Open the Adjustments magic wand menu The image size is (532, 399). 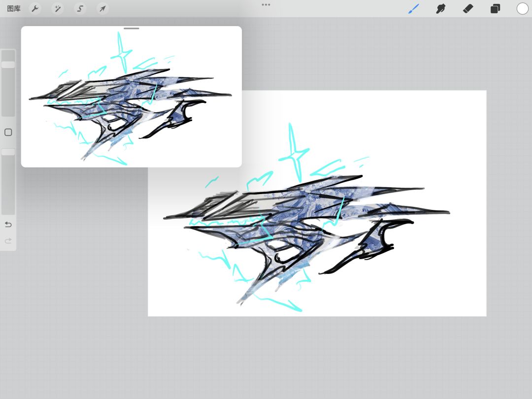58,8
